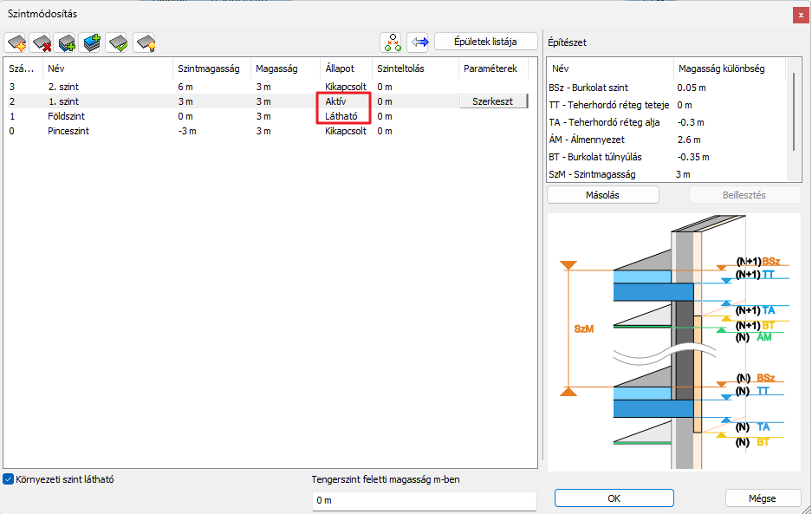The height and width of the screenshot is (514, 812).
Task: Click the blue double-arrow icon
Action: click(x=419, y=42)
